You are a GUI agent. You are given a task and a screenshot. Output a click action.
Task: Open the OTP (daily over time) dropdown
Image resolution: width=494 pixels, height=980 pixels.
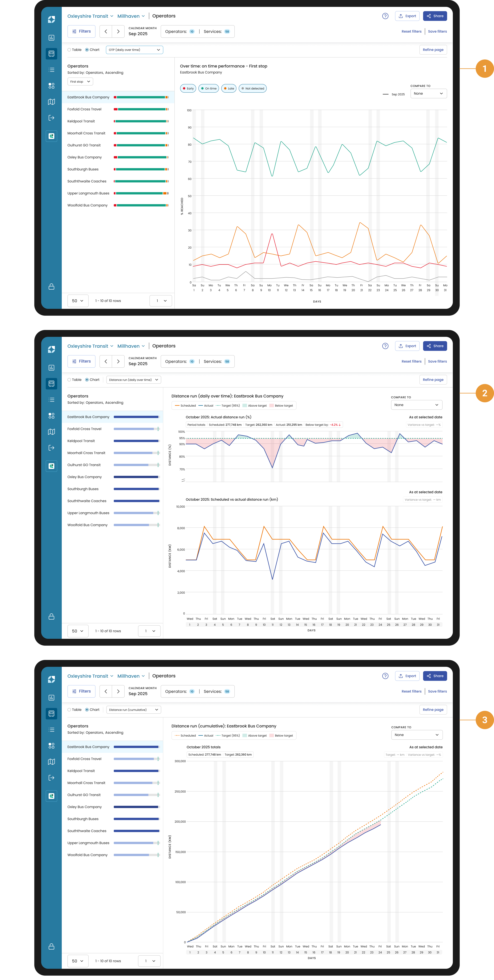134,50
